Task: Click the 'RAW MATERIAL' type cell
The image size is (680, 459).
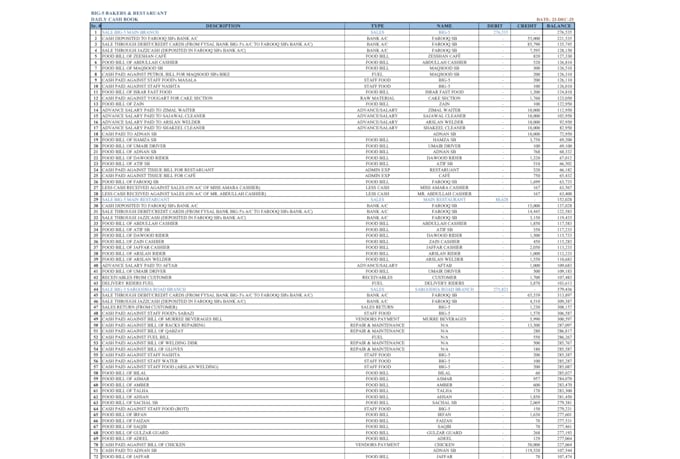Action: 377,98
